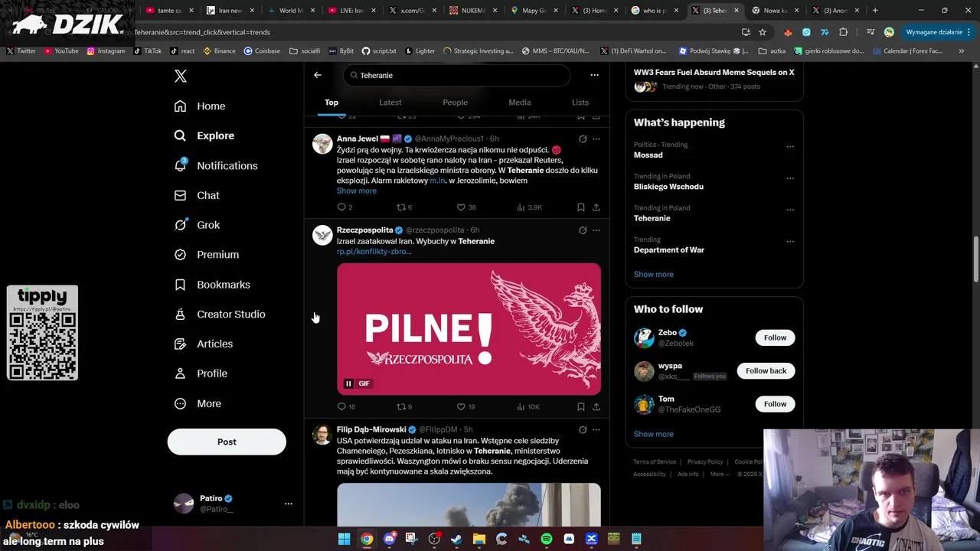Select the Top tab
Screen dimensions: 980x551
[x=332, y=103]
